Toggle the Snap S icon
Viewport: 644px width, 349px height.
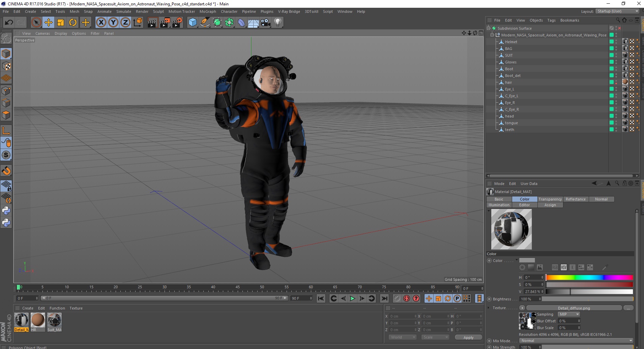point(6,155)
